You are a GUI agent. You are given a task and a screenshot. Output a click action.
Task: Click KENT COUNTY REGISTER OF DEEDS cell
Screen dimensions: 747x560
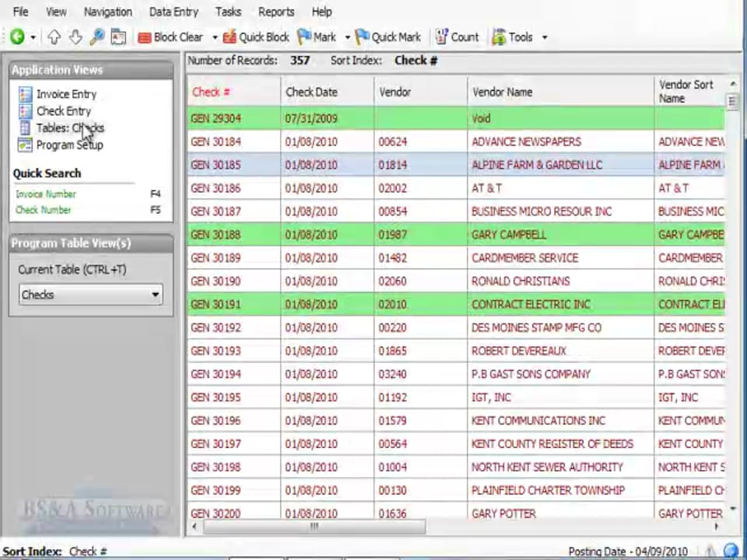click(560, 444)
